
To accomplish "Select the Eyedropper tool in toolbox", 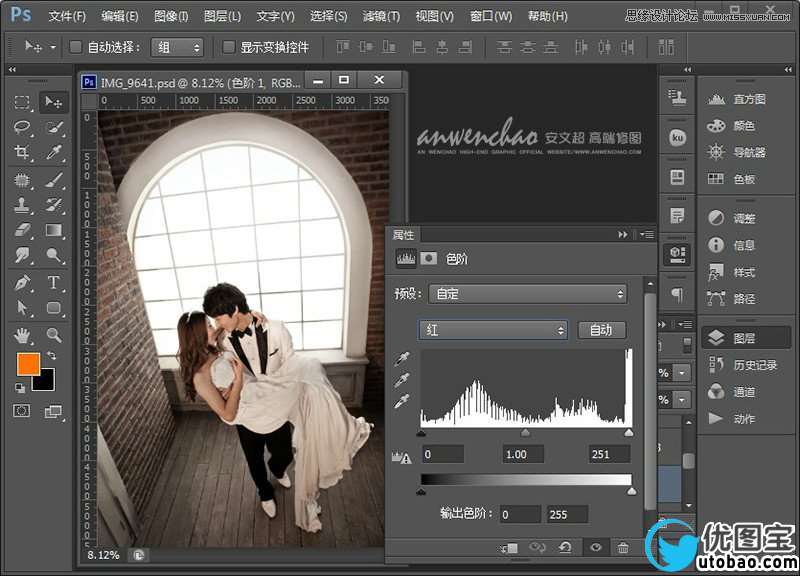I will point(54,152).
